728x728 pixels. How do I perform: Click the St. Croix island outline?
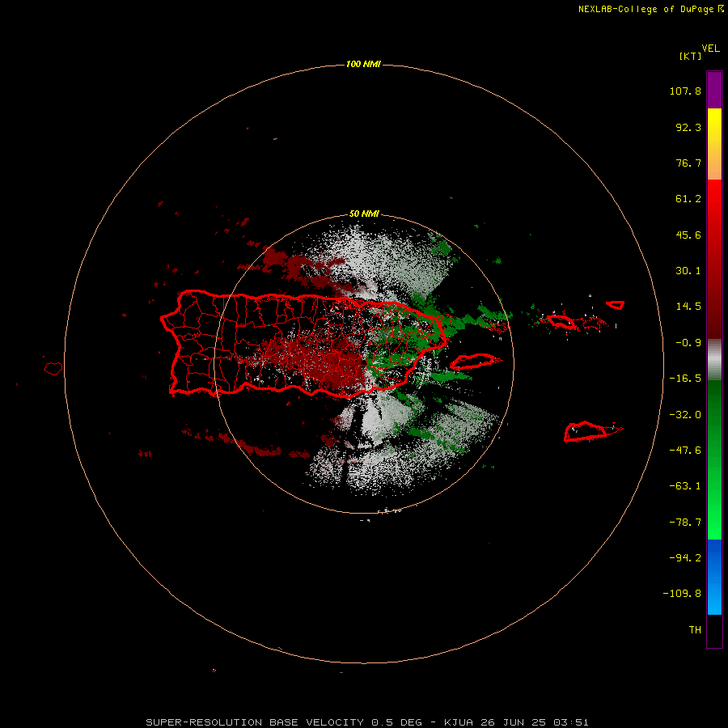(586, 432)
